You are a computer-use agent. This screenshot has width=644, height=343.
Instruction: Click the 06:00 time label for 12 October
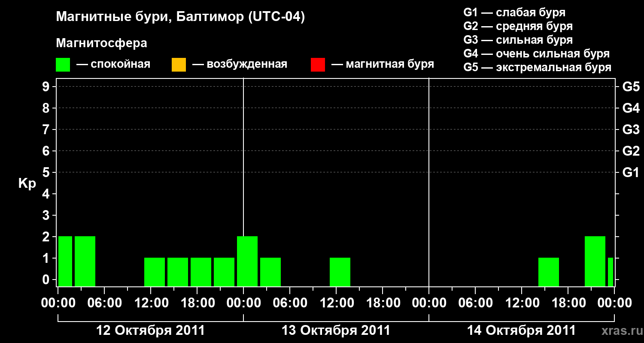(x=104, y=303)
